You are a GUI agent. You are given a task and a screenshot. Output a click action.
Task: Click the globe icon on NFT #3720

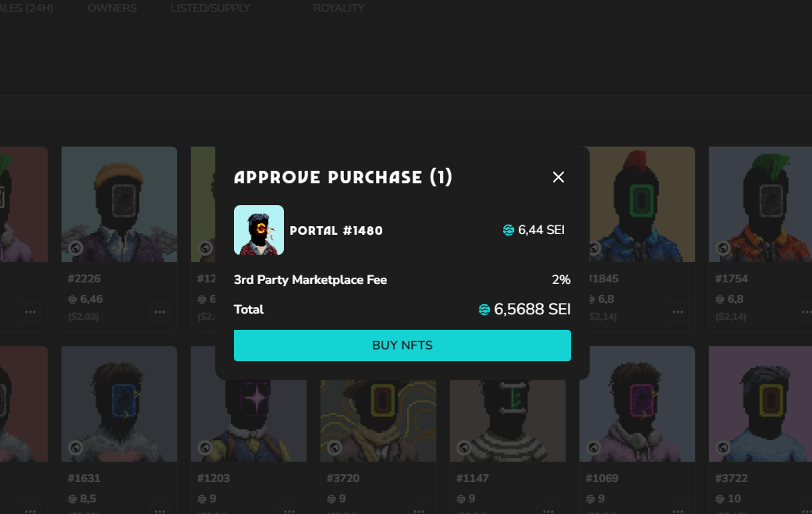pyautogui.click(x=335, y=448)
